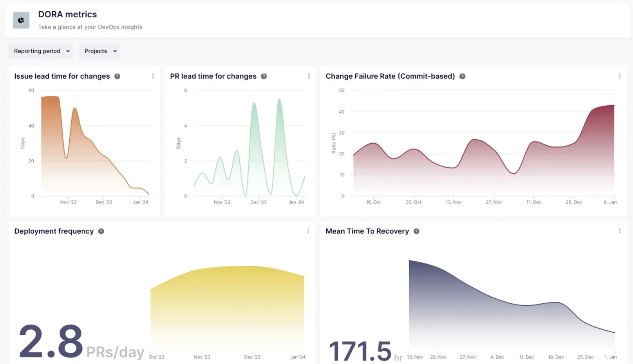Open kebab menu on Mean Time To Recovery card
Viewport: 633px width, 364px height.
tap(619, 231)
